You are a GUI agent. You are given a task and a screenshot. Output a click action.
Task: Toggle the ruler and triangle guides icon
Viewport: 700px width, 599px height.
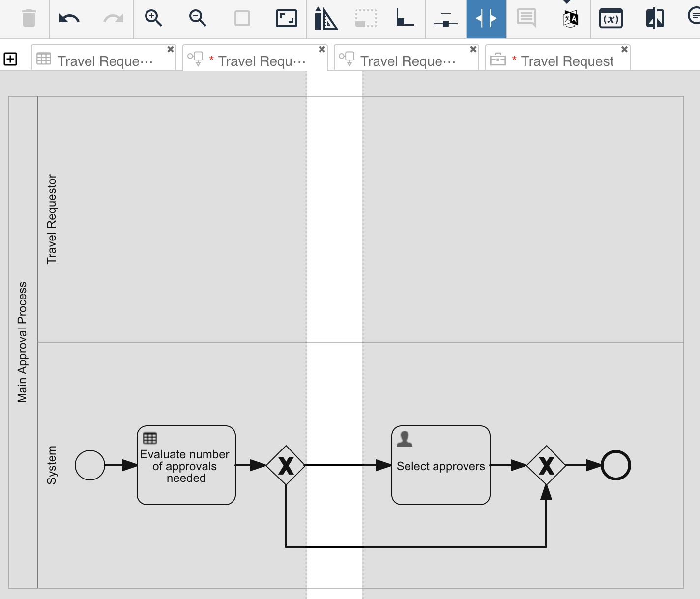pyautogui.click(x=326, y=19)
